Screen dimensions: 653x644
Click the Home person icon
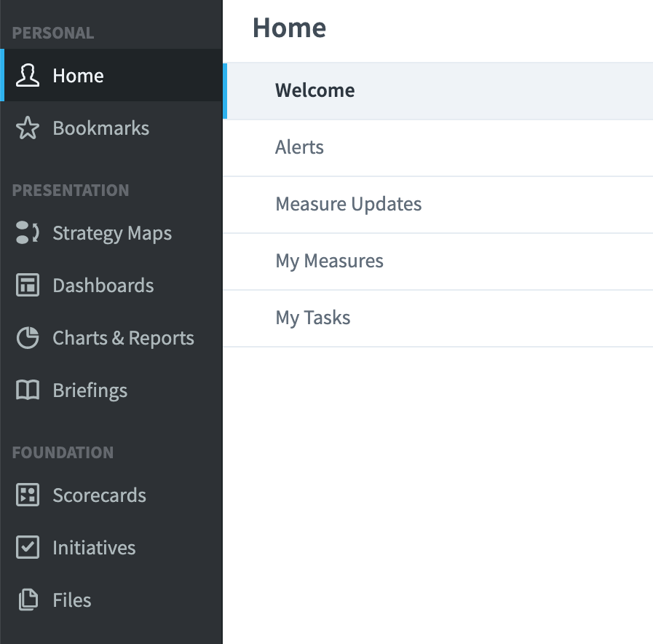[x=28, y=76]
